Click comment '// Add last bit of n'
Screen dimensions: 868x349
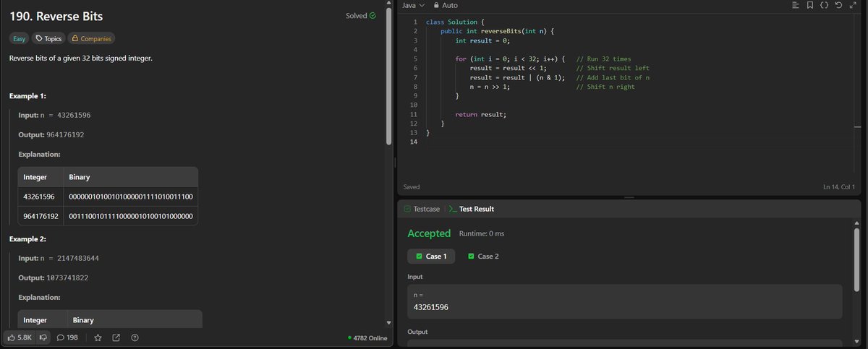point(613,77)
